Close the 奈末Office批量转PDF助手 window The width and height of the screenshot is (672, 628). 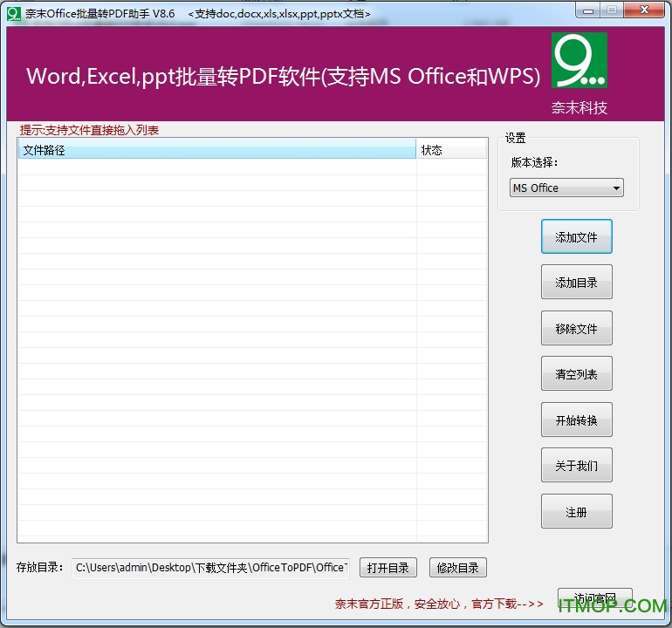[644, 10]
